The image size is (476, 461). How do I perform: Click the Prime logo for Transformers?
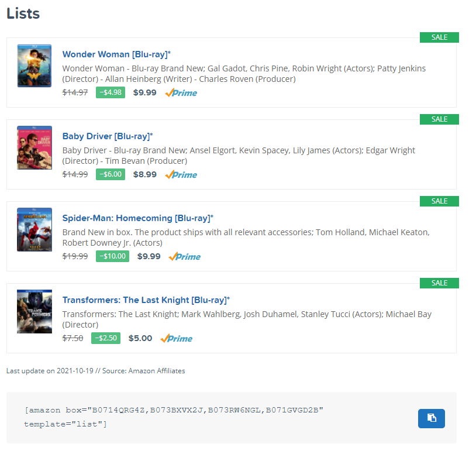[177, 338]
